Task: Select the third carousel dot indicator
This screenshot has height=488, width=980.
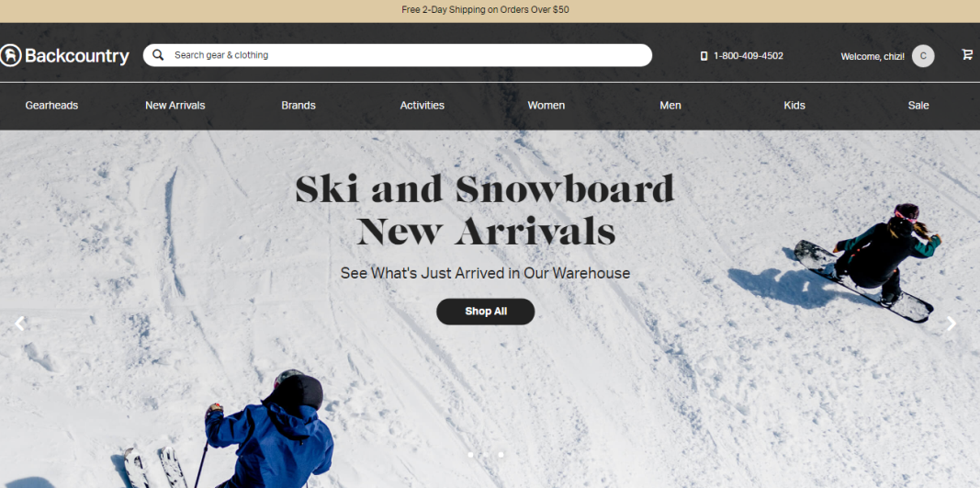Action: click(501, 455)
